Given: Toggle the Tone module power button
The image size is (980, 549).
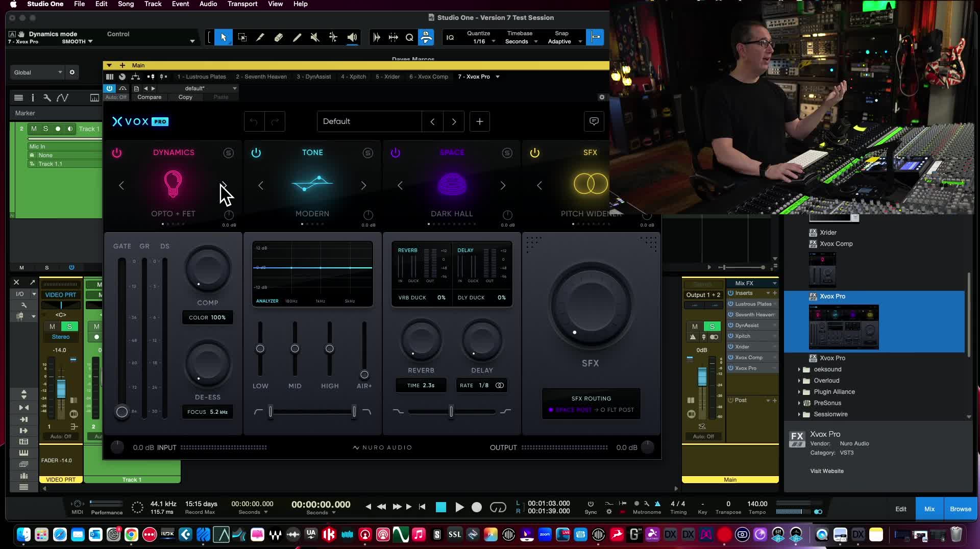Looking at the screenshot, I should tap(256, 153).
